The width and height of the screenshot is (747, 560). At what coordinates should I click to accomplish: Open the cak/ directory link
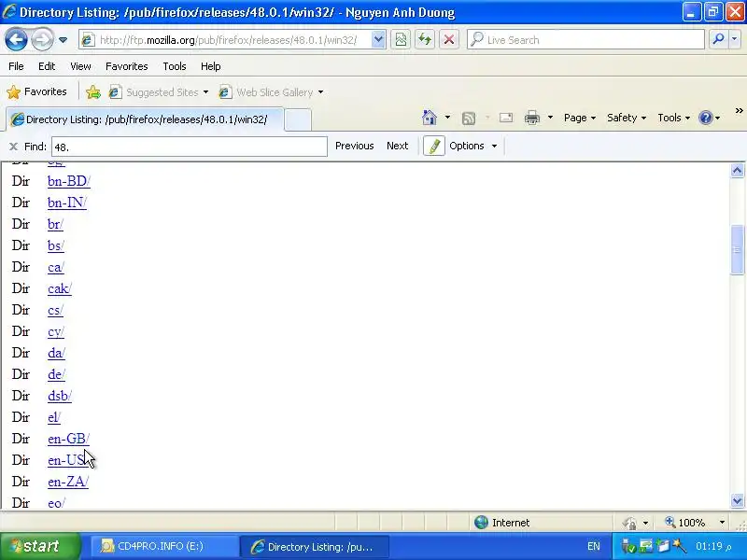(x=60, y=288)
